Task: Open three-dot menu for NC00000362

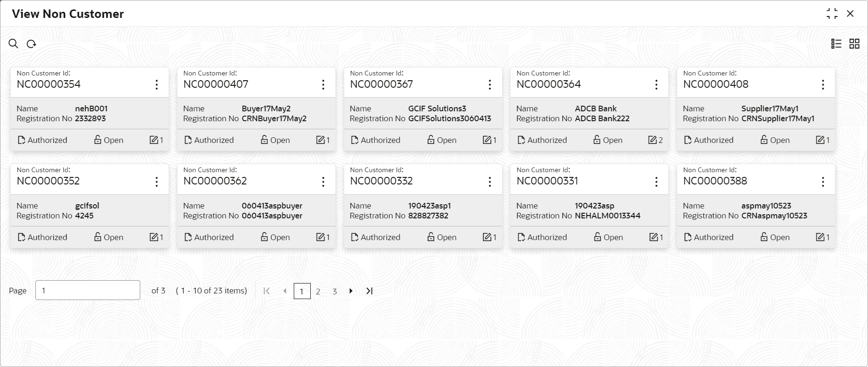Action: 323,182
